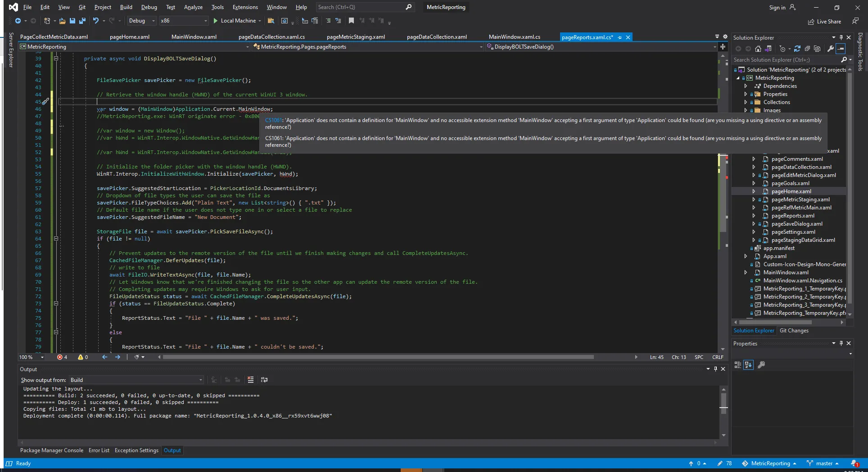Click Solution Explorer Home icon
The image size is (868, 472).
point(758,49)
